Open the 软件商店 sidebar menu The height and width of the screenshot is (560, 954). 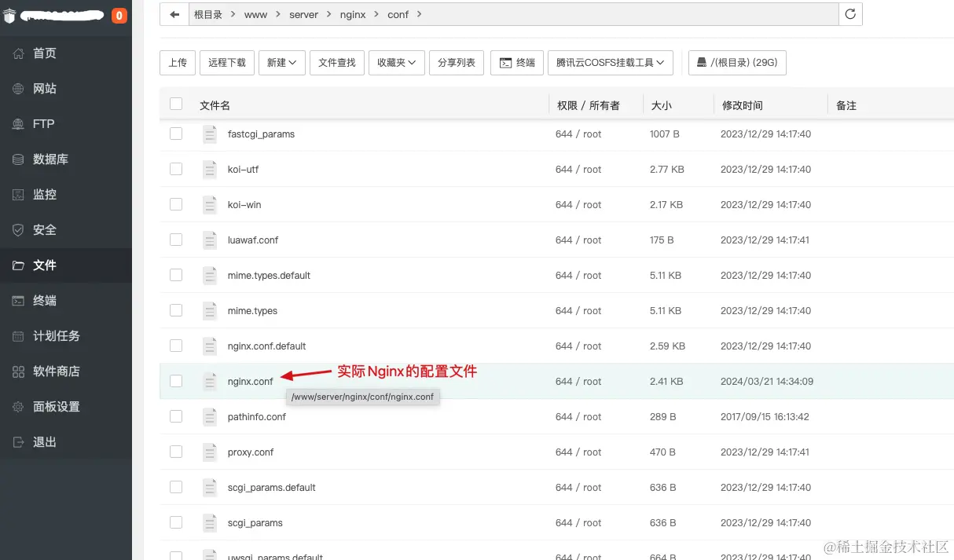click(66, 372)
